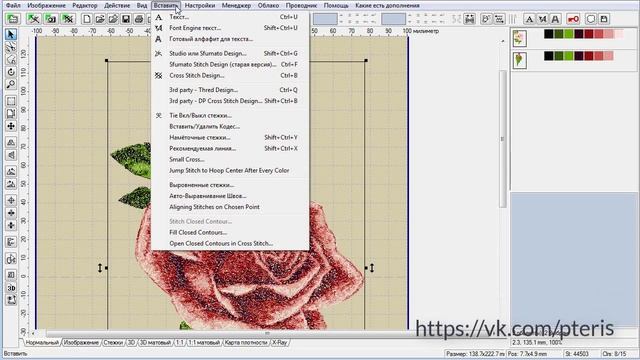Screen dimensions: 640x360
Task: Pick the bright green swatch in first row
Action: coord(569,34)
